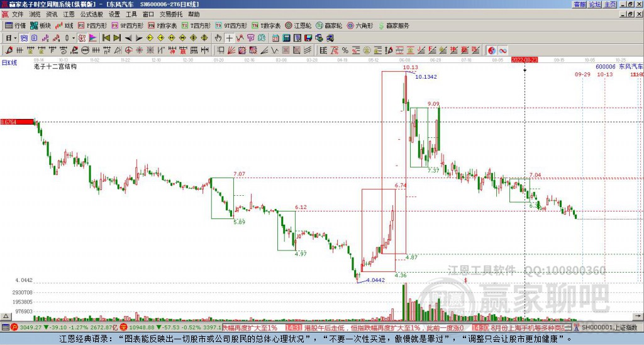Open the 帮助 menu
This screenshot has height=345, width=644.
point(194,14)
